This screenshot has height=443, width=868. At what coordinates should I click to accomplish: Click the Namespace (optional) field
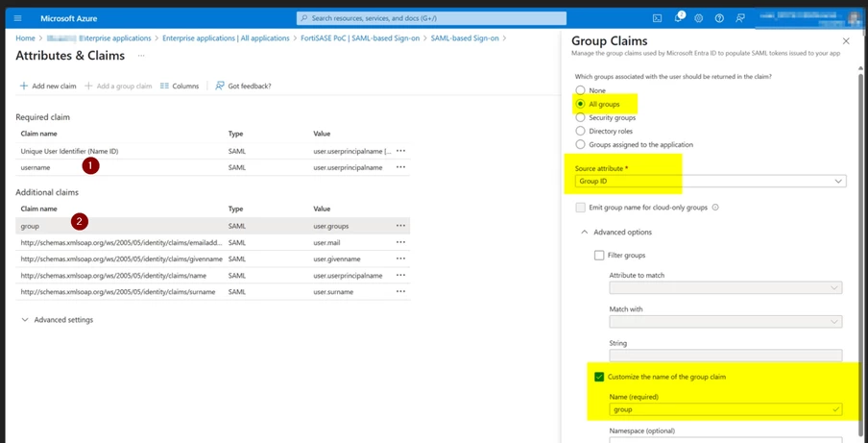[726, 441]
